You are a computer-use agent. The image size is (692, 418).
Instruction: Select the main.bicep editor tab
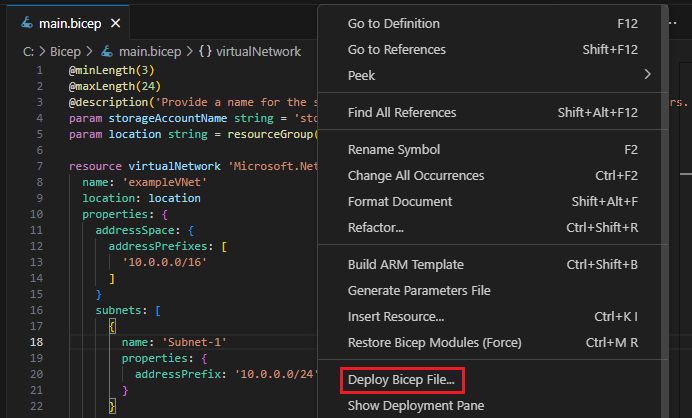68,23
